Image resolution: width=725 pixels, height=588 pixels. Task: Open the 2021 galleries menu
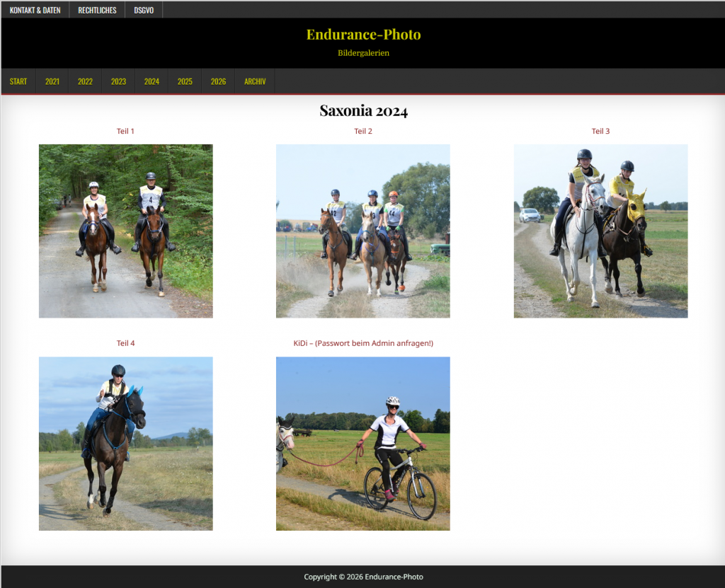pyautogui.click(x=52, y=81)
